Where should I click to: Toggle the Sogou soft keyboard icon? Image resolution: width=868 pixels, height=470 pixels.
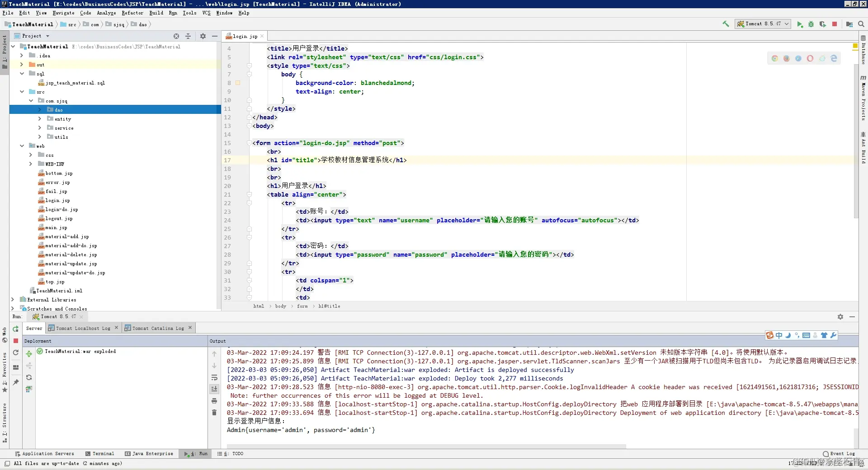806,335
